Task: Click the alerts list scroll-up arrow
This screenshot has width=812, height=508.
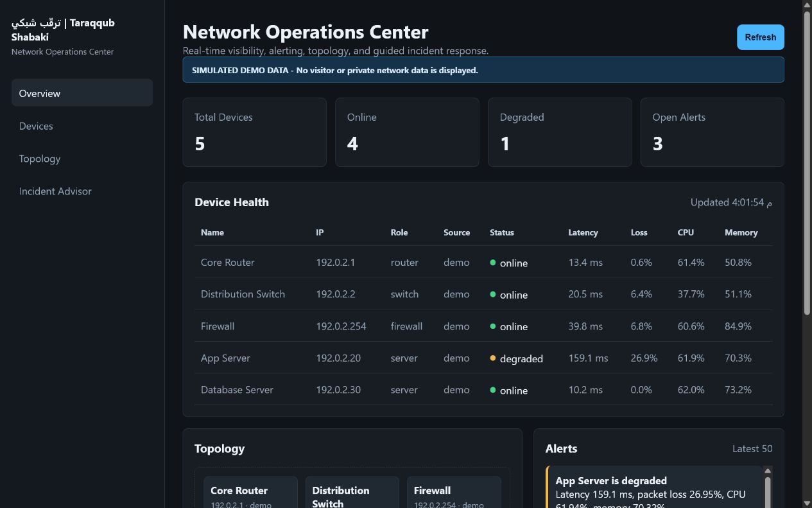Action: tap(768, 471)
